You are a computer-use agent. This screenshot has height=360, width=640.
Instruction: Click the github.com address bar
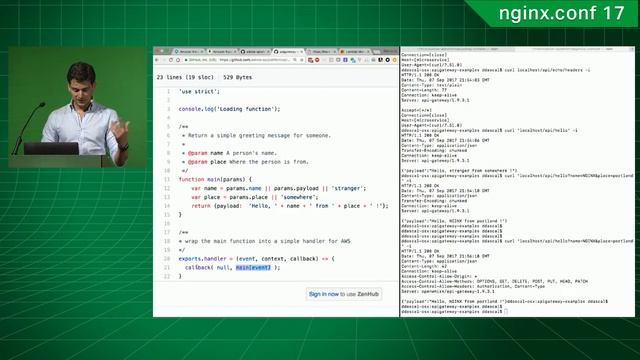tap(245, 60)
